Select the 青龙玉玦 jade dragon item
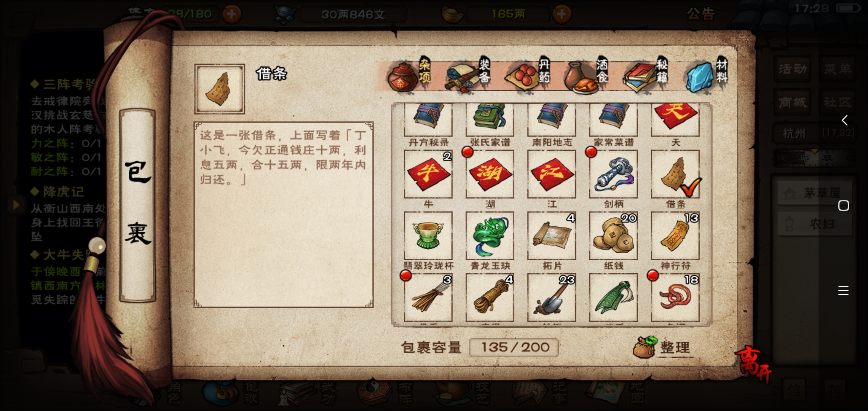The width and height of the screenshot is (868, 411). 490,236
